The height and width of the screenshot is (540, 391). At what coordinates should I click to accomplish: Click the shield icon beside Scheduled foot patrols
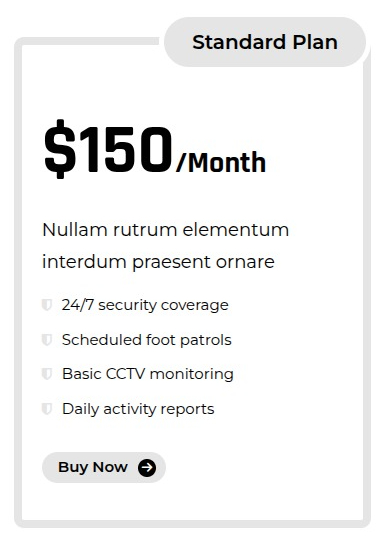(x=47, y=340)
